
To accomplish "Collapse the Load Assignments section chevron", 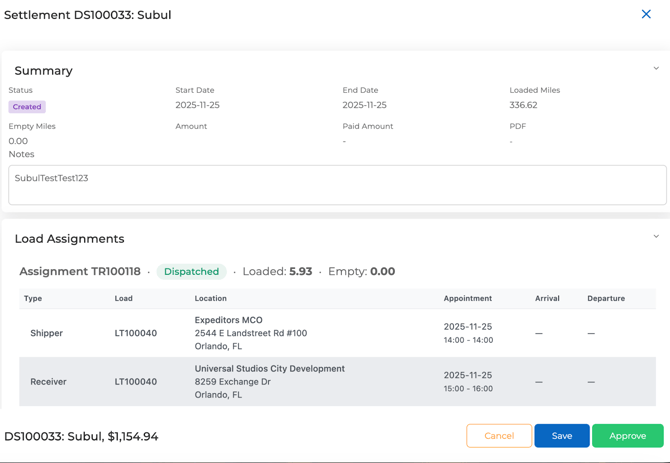I will pos(656,237).
